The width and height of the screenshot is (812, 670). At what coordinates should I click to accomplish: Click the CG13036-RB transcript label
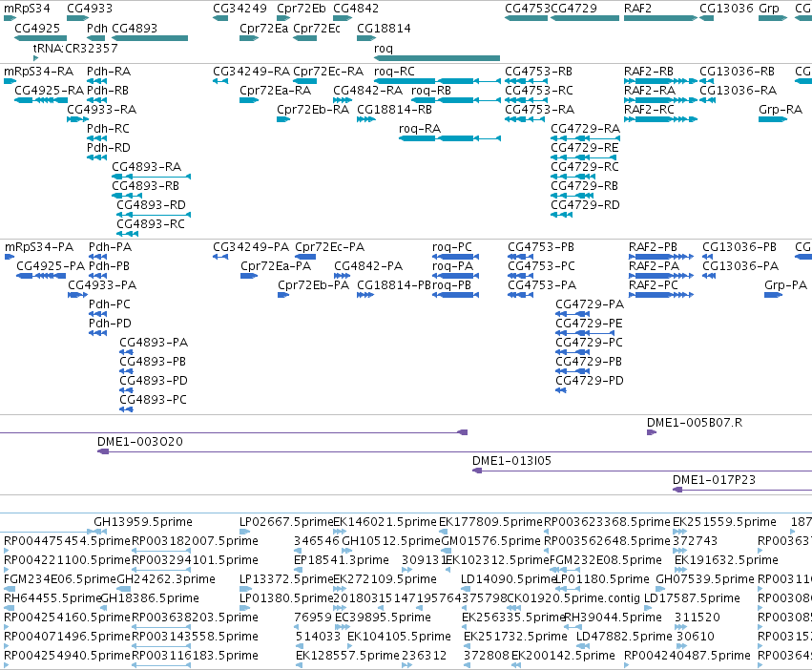click(737, 71)
